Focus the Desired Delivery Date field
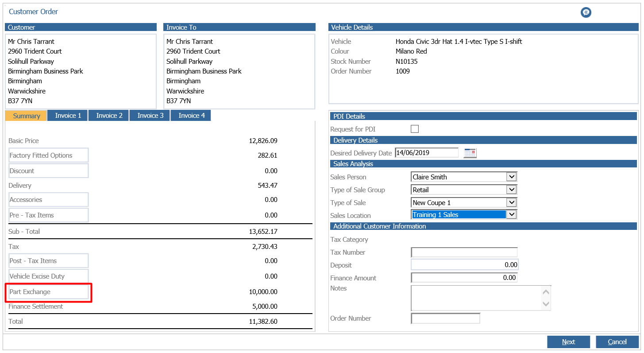 (427, 153)
